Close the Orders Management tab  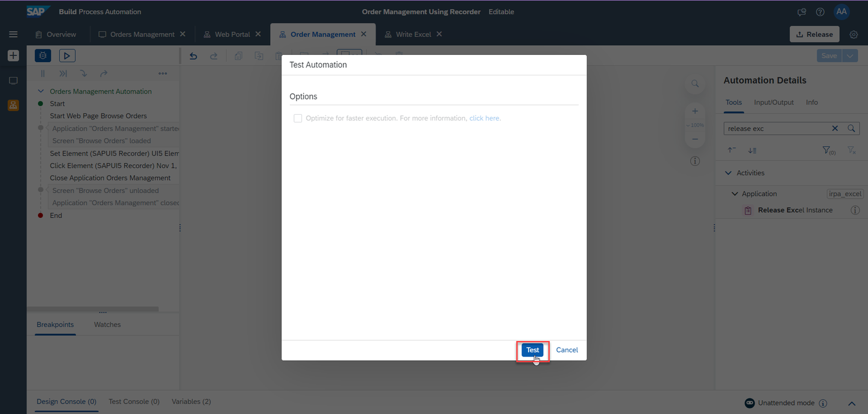coord(183,34)
